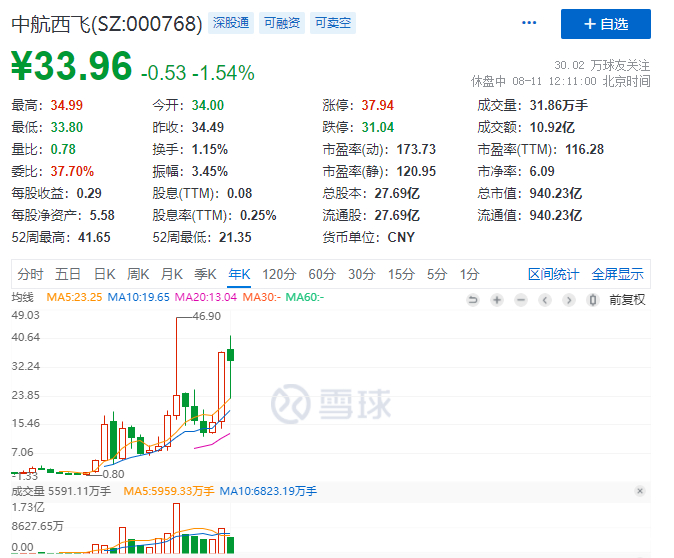Pan chart right with right chevron
The height and width of the screenshot is (558, 674).
(x=569, y=300)
